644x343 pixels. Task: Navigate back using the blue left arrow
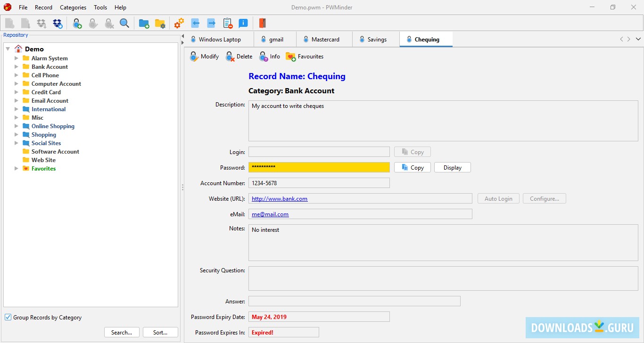pos(195,23)
